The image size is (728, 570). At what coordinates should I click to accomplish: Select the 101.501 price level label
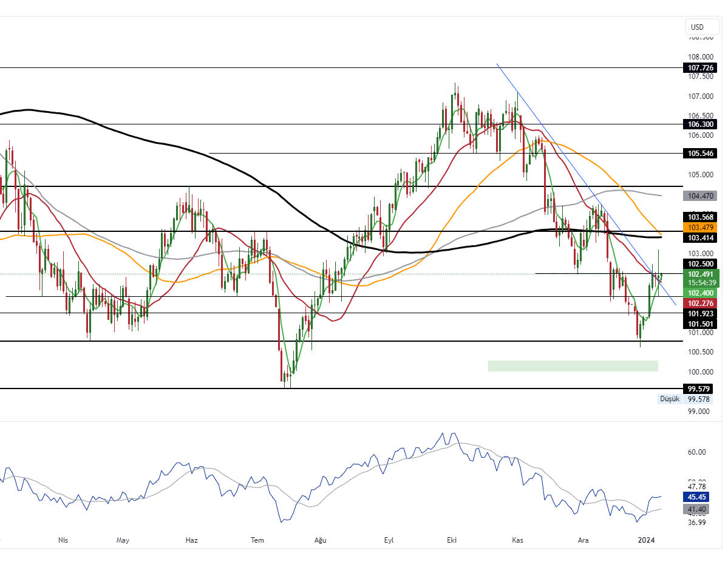click(699, 324)
